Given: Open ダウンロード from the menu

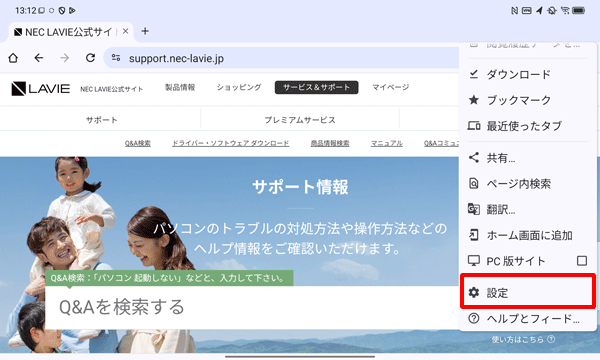Looking at the screenshot, I should 528,74.
